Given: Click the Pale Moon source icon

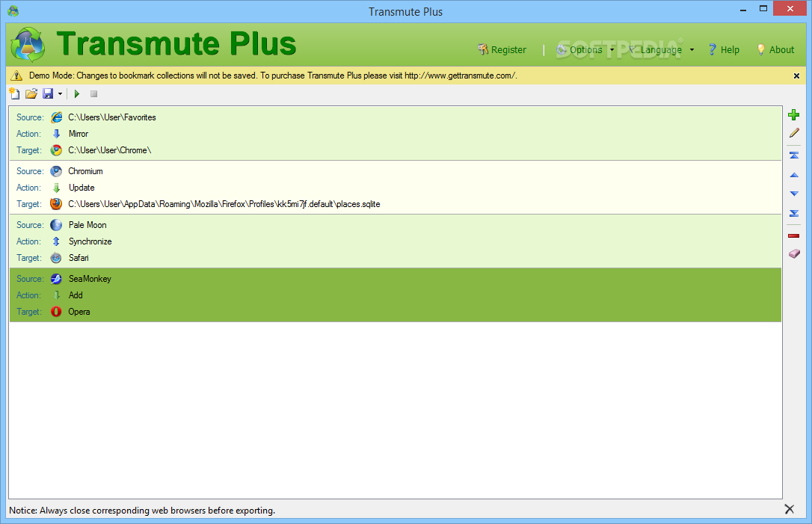Looking at the screenshot, I should pyautogui.click(x=56, y=225).
